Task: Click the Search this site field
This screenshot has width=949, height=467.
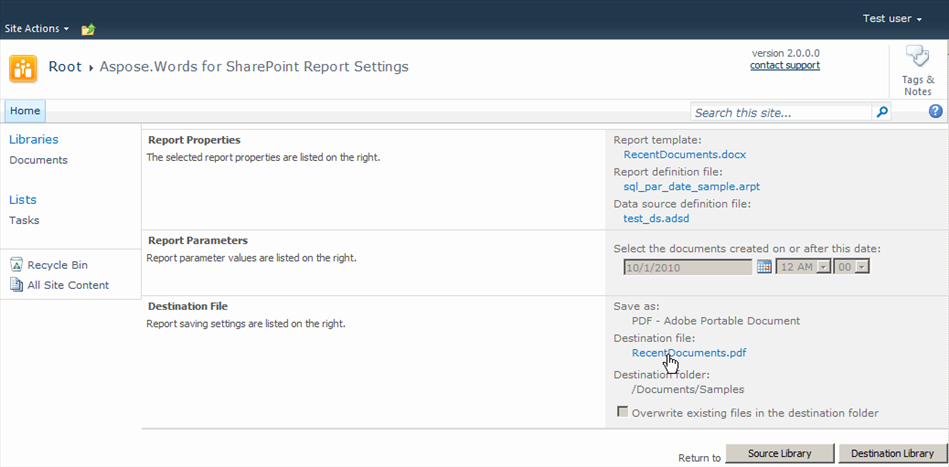Action: [x=782, y=113]
